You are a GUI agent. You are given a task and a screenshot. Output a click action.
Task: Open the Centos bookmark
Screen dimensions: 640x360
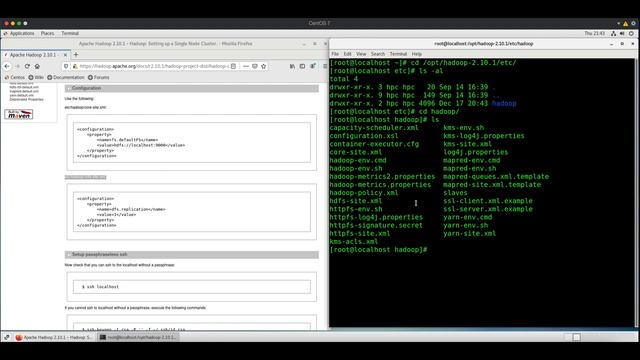point(15,77)
